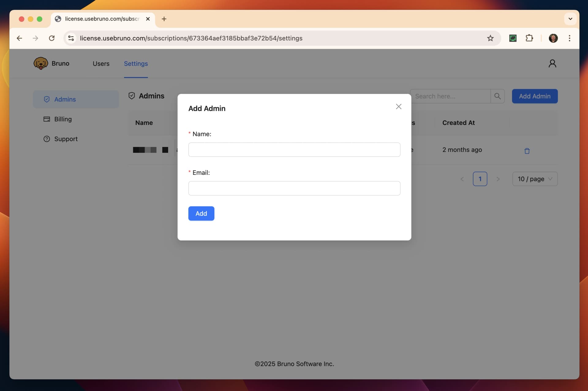Click the search magnifier icon
588x391 pixels.
coord(497,96)
